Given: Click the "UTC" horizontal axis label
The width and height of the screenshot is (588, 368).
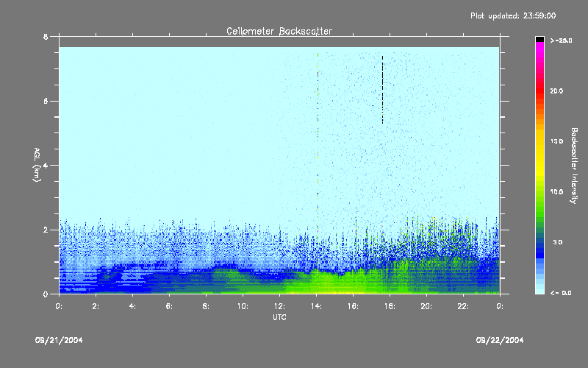Looking at the screenshot, I should point(279,317).
